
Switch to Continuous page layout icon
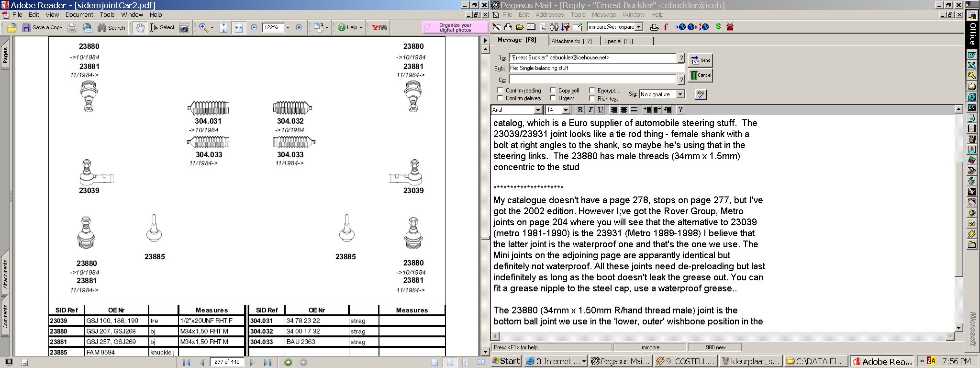coord(450,362)
